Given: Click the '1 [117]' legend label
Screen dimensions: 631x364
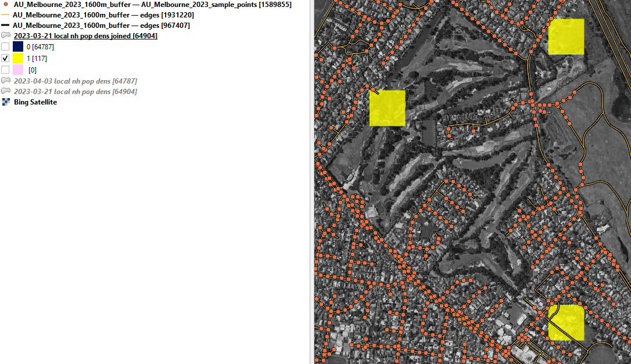Looking at the screenshot, I should [37, 59].
